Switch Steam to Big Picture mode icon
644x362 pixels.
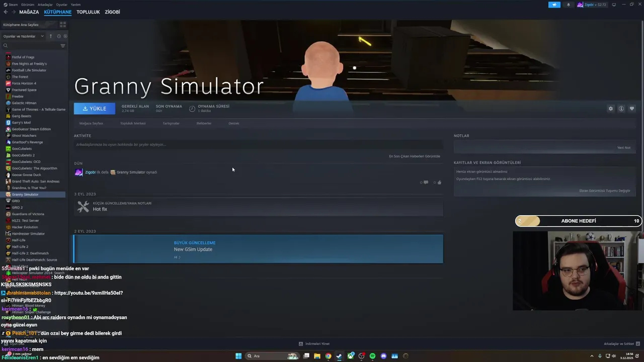click(x=614, y=5)
